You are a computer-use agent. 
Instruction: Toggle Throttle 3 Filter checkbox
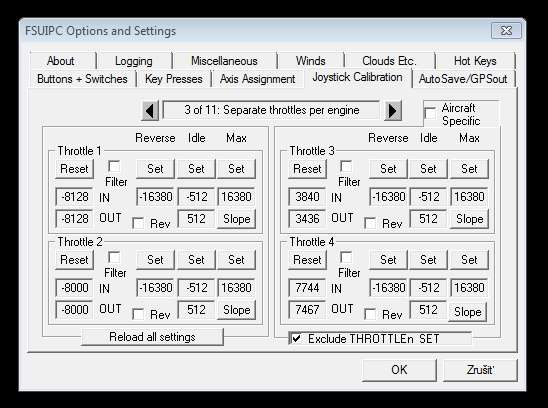coord(346,166)
